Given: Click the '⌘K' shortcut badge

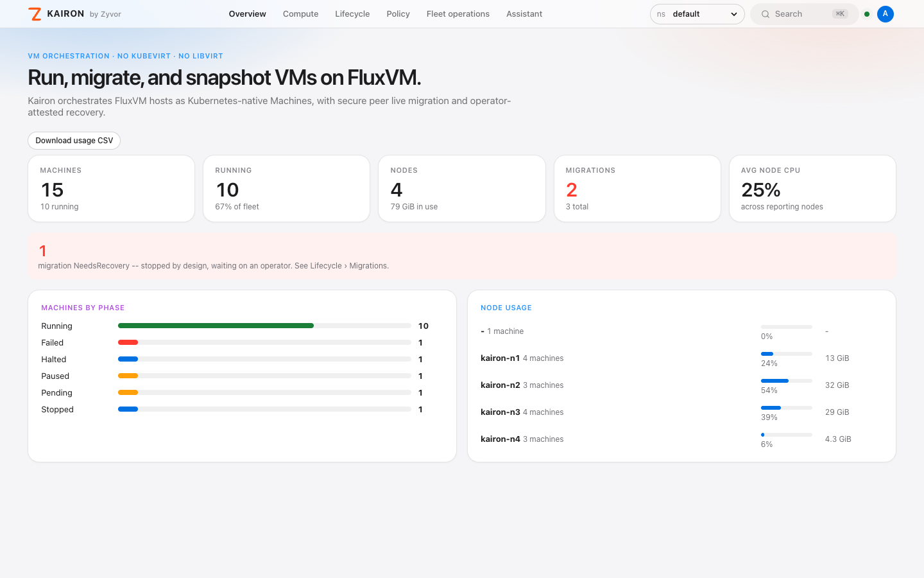Looking at the screenshot, I should 840,14.
